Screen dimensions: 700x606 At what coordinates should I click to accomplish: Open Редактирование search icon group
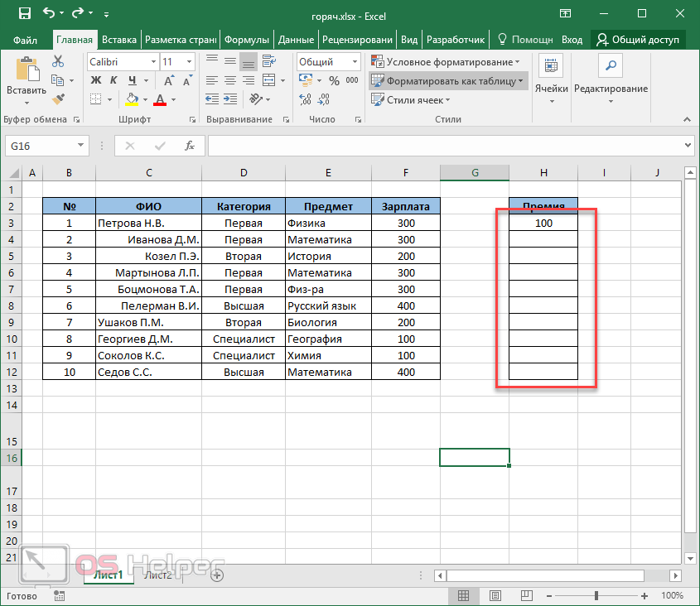611,78
